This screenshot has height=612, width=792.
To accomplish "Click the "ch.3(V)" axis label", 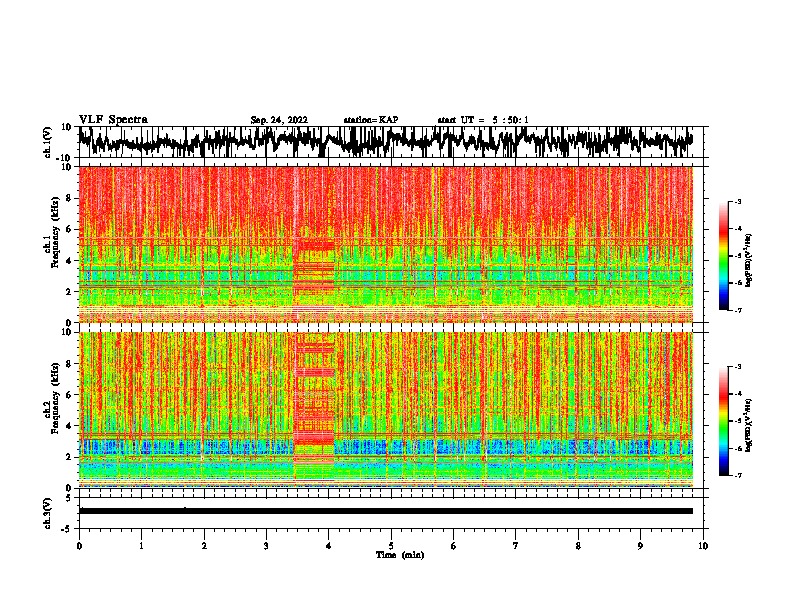I will click(48, 513).
